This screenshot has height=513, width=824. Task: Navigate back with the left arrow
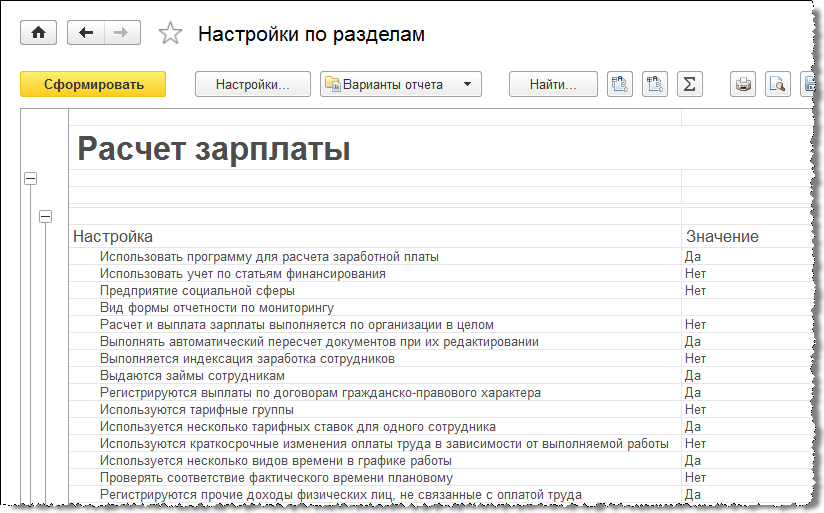[86, 33]
